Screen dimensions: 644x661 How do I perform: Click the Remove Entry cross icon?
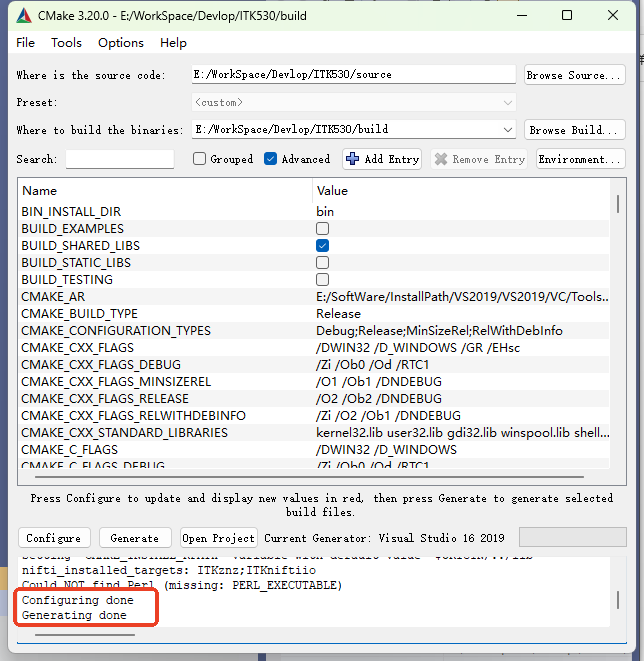pyautogui.click(x=441, y=159)
